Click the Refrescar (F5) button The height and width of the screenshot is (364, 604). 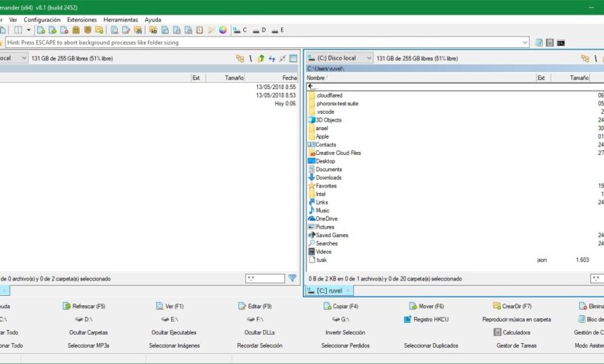84,306
